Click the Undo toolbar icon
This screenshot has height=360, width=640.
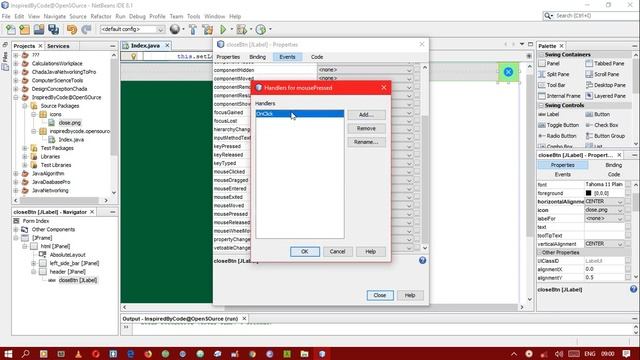[72, 29]
